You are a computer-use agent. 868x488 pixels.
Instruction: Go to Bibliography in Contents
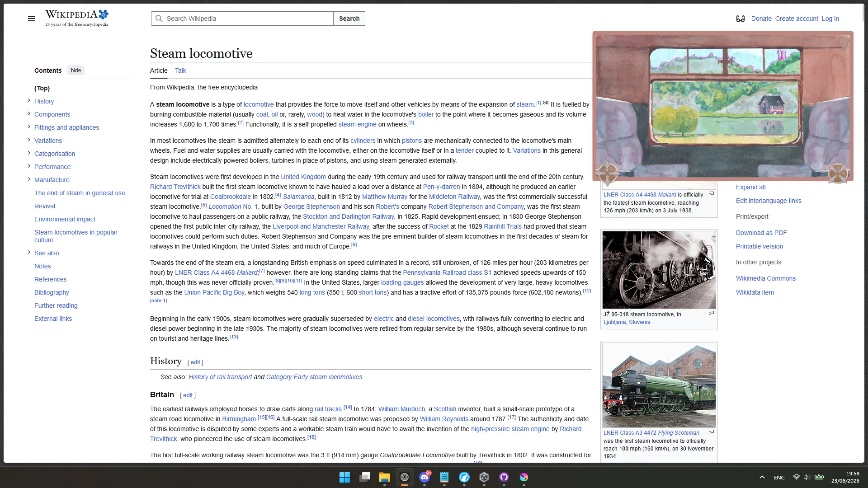point(52,292)
